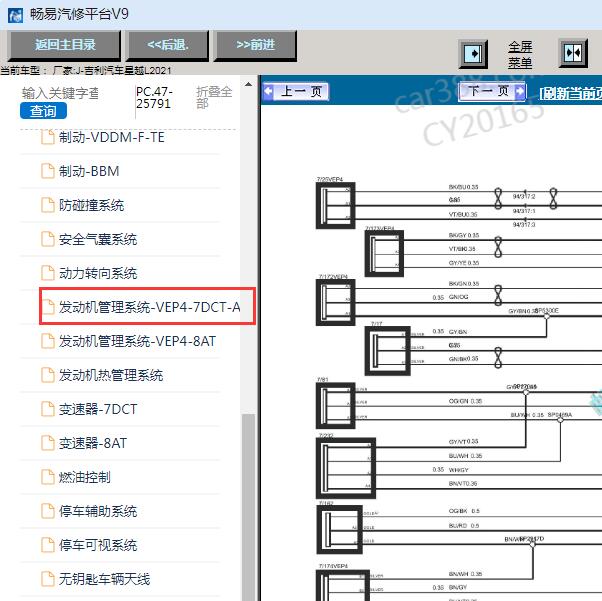Click the right arrow icon on 下一页
Image resolution: width=602 pixels, height=601 pixels.
pos(519,92)
